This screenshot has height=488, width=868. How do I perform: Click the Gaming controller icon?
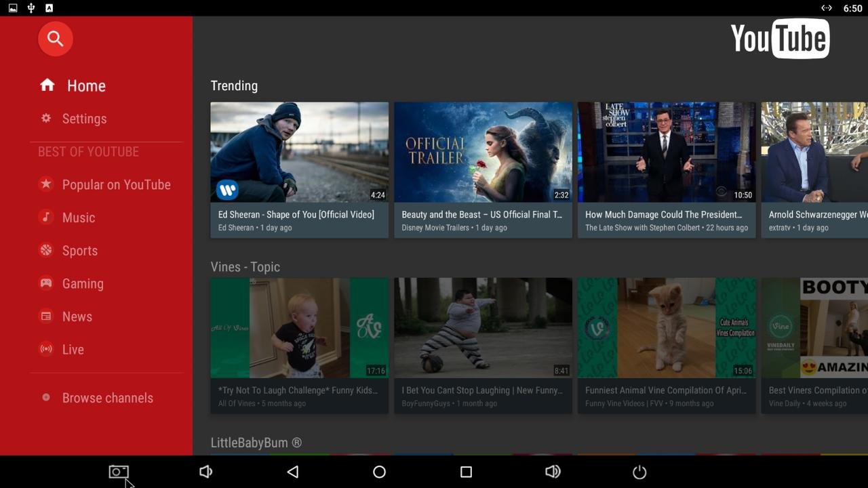coord(46,283)
